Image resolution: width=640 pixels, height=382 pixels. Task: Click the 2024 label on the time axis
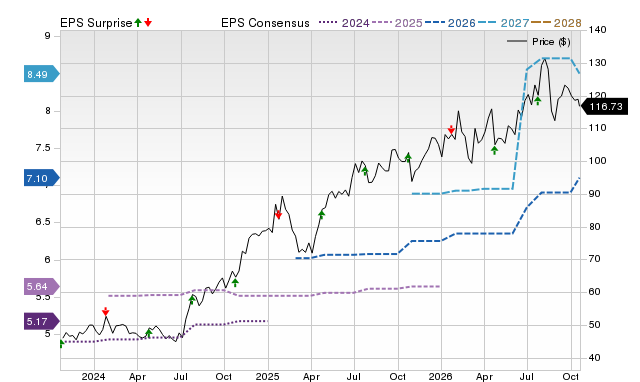coord(93,376)
